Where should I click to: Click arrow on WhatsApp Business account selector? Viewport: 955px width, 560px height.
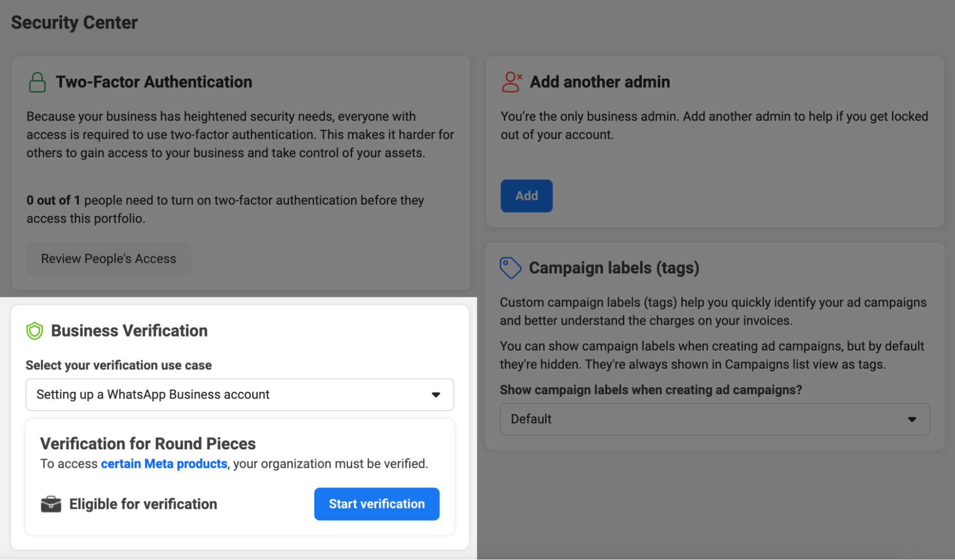point(436,395)
